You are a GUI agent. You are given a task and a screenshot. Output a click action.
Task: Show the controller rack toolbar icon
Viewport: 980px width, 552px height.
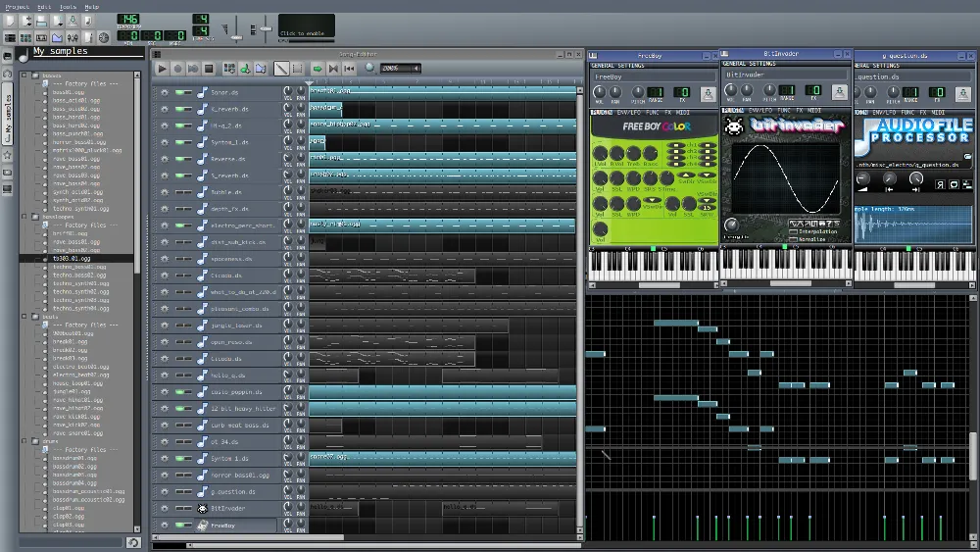pos(104,38)
